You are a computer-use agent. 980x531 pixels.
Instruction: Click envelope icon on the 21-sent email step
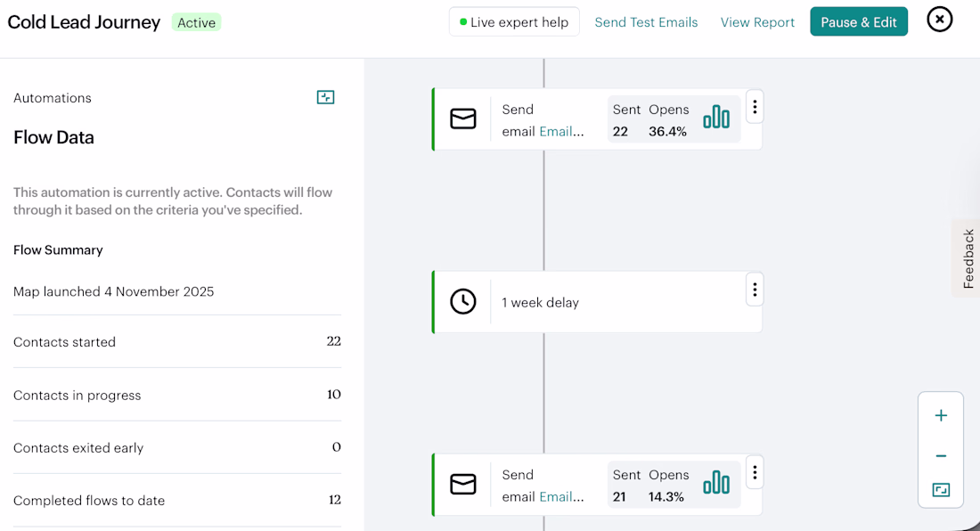[x=463, y=484]
